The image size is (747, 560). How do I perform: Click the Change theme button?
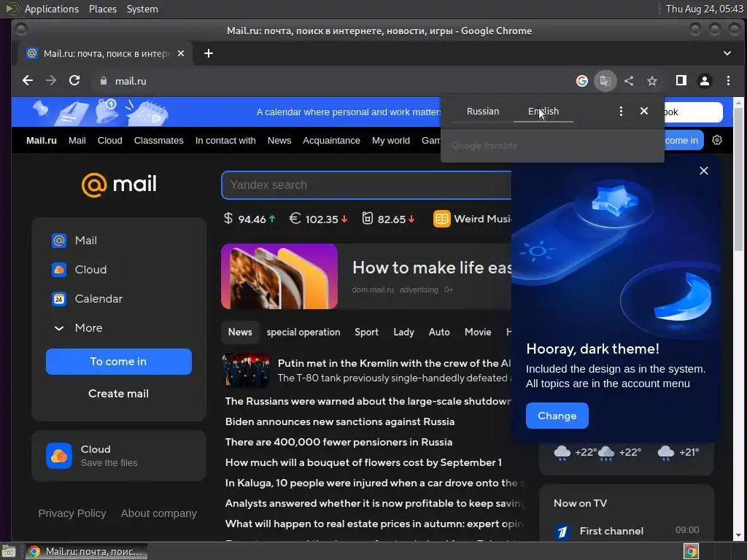pyautogui.click(x=557, y=416)
